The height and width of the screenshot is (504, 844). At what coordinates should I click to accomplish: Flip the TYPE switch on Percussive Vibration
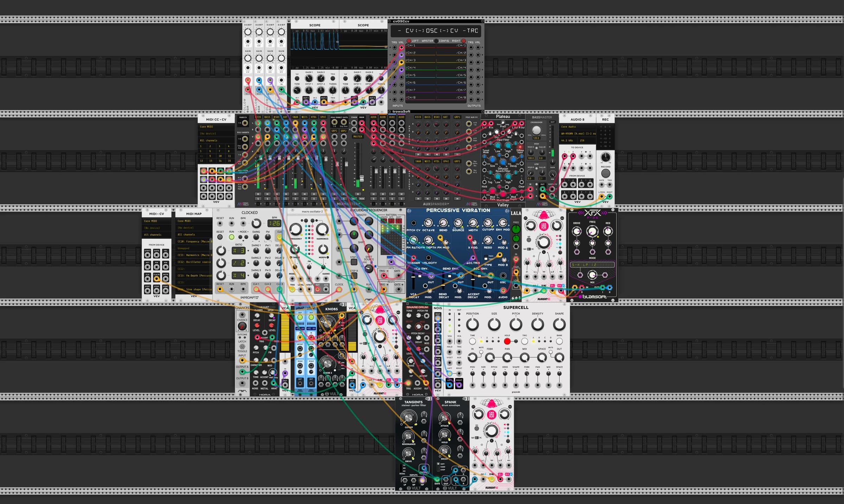[x=486, y=258]
